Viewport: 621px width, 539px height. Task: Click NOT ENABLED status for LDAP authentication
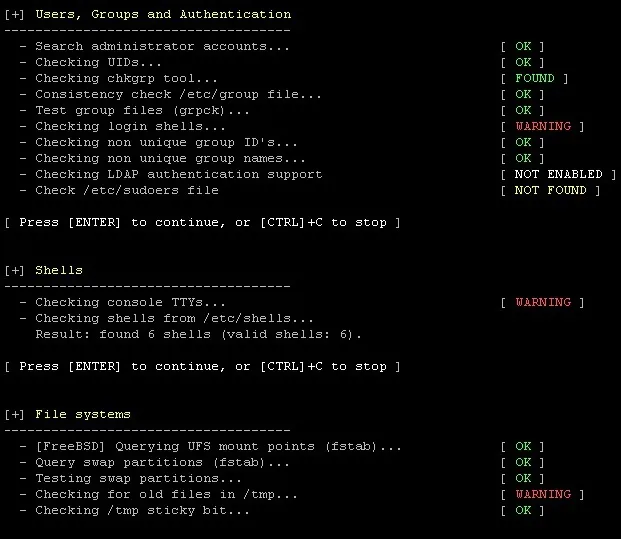[x=558, y=175]
